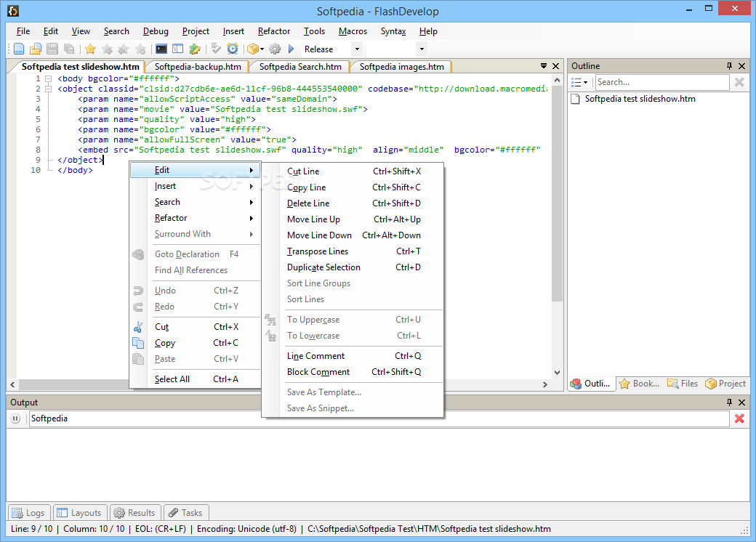Close the Output panel

click(742, 403)
